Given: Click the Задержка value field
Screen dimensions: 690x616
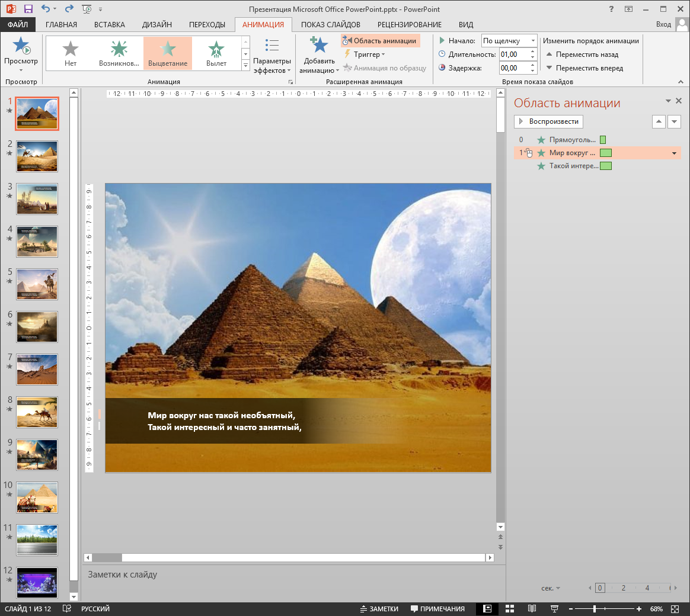Looking at the screenshot, I should coord(513,68).
